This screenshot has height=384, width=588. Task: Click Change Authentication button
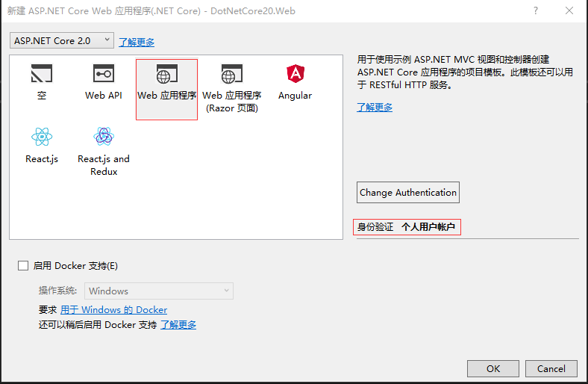tap(408, 193)
